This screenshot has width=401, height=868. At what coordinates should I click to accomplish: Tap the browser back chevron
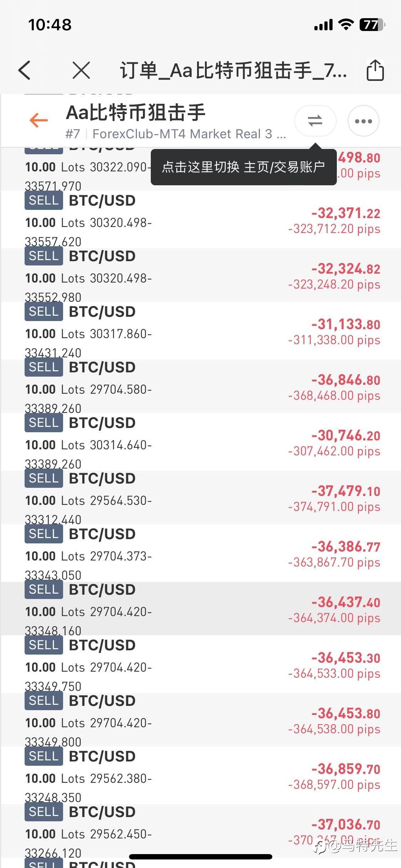24,70
